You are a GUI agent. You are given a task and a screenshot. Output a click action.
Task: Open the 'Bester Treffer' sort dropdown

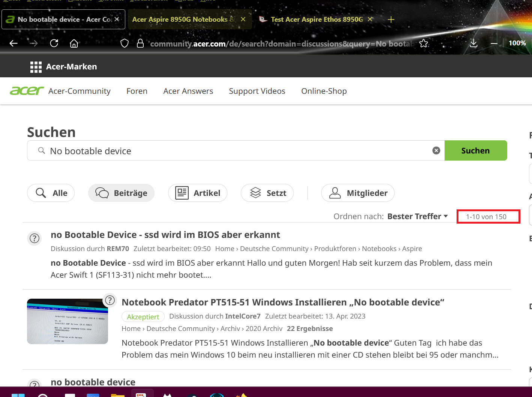click(x=418, y=217)
